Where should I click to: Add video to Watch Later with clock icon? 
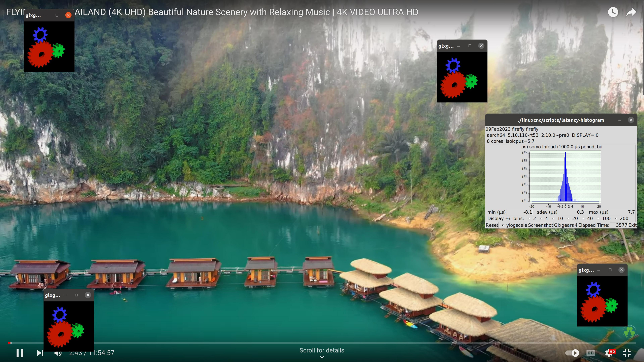[613, 12]
